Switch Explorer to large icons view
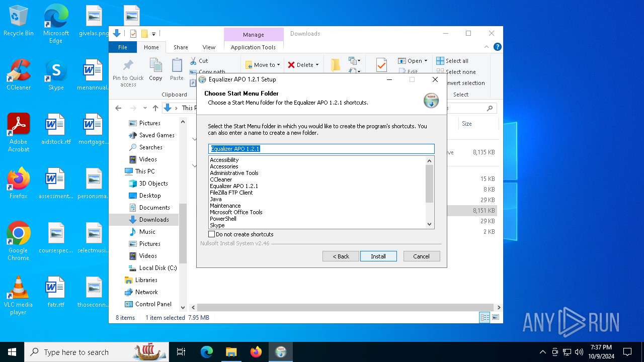644x362 pixels. pos(496,317)
